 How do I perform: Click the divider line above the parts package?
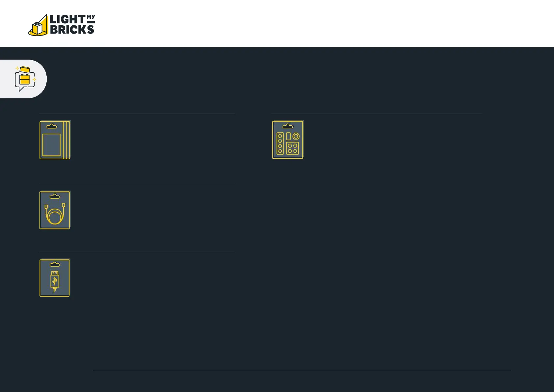pos(376,114)
